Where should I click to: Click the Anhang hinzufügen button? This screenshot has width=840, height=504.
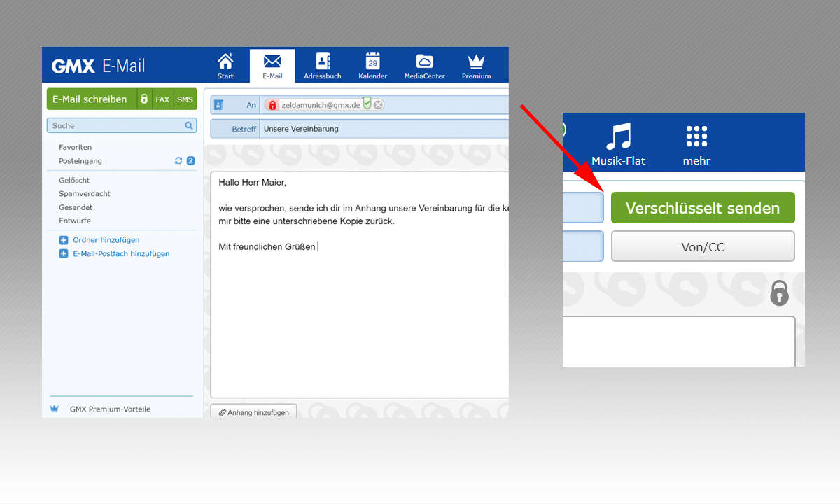click(254, 413)
